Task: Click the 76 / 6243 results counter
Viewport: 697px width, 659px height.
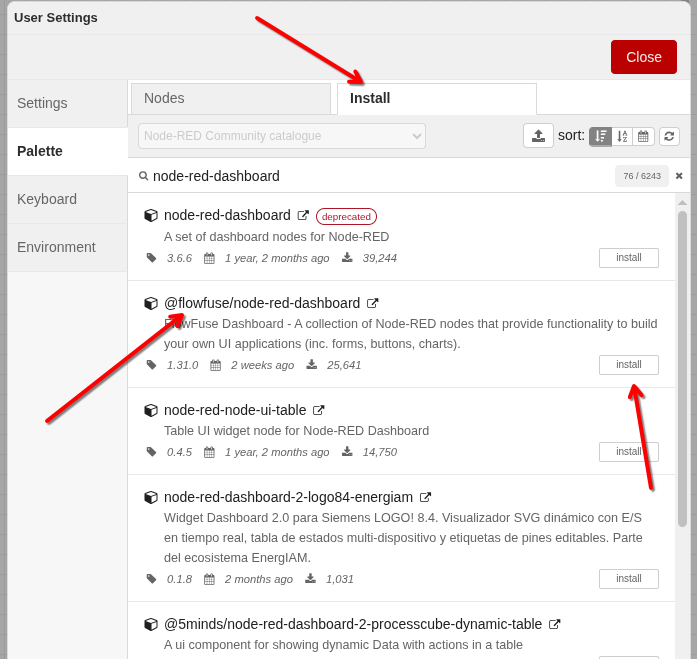Action: point(641,176)
